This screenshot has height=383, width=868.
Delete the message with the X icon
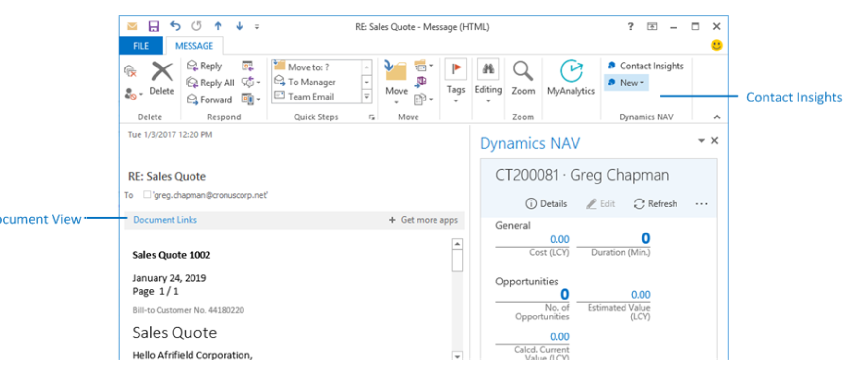(161, 78)
